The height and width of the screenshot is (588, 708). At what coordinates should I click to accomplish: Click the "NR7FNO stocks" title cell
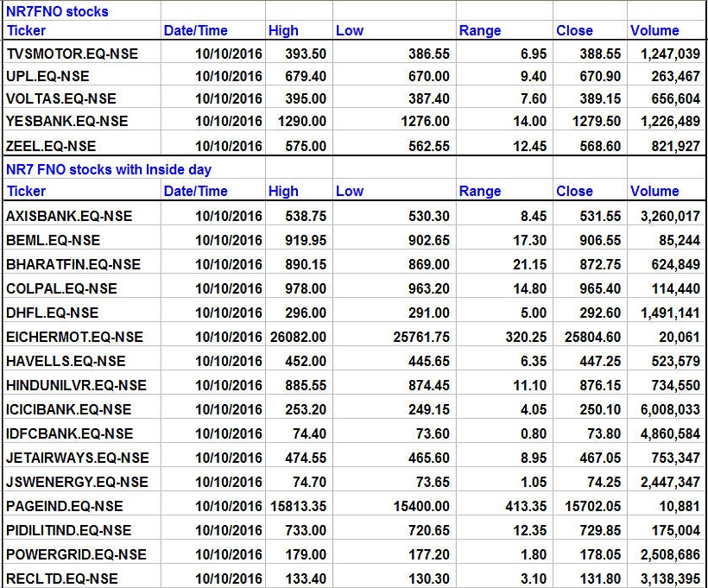point(58,12)
